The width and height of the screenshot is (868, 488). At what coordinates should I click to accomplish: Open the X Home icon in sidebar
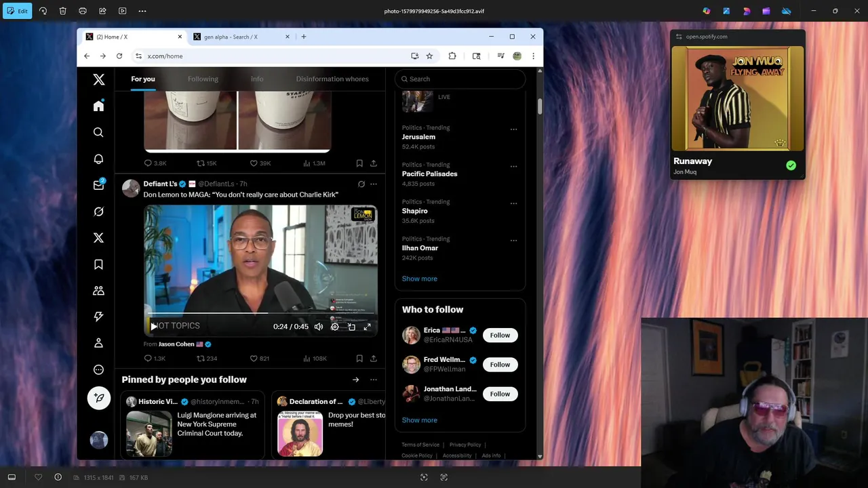coord(98,106)
